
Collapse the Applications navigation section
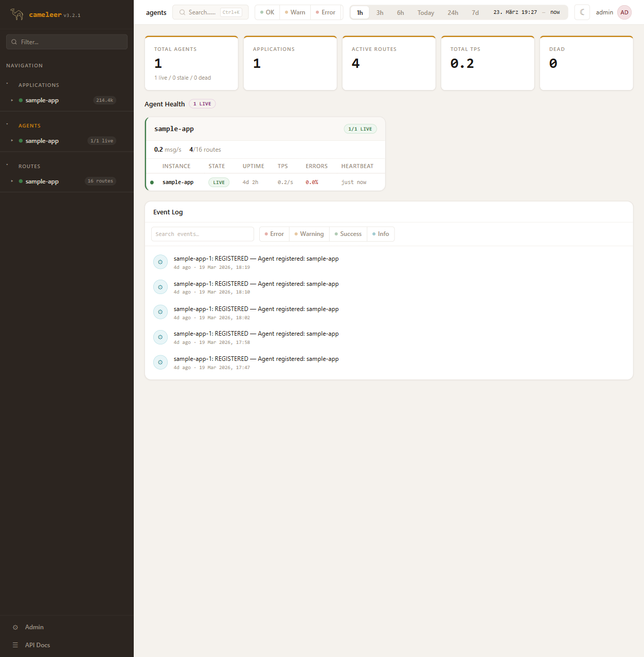coord(8,85)
